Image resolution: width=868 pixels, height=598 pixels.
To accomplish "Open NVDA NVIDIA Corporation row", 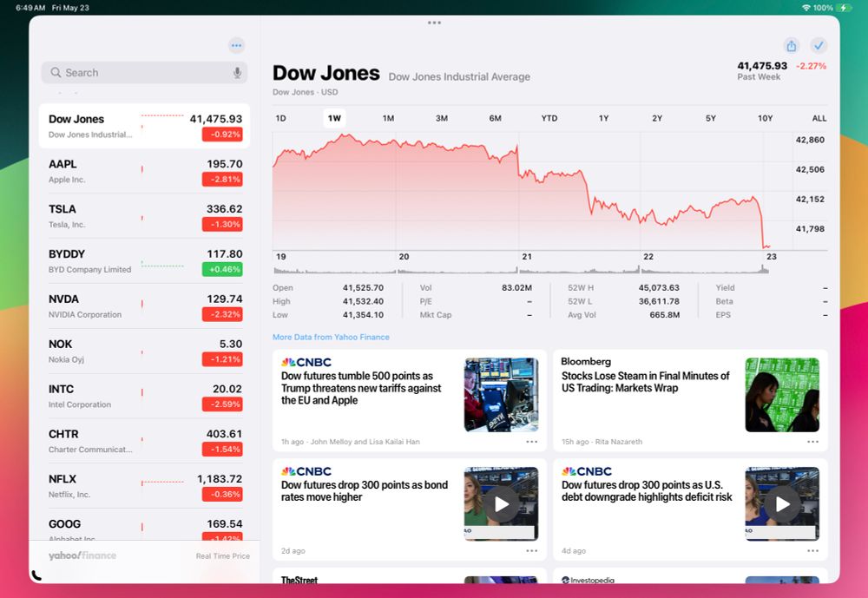I will click(x=144, y=306).
